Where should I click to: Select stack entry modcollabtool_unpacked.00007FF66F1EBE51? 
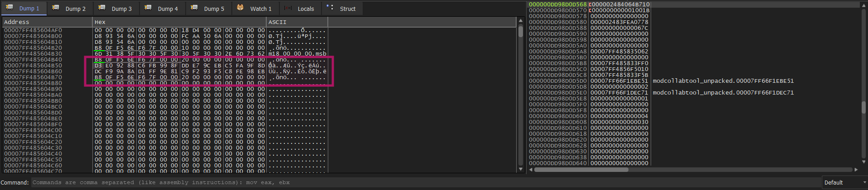click(723, 81)
